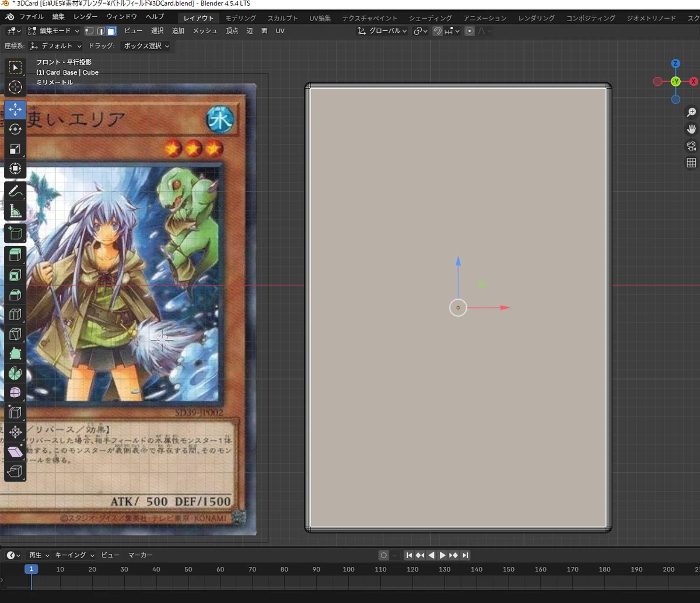Select the Spin tool
700x603 pixels.
(15, 374)
